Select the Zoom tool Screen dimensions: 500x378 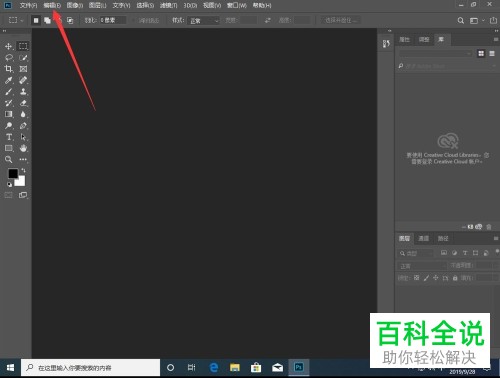(x=9, y=160)
